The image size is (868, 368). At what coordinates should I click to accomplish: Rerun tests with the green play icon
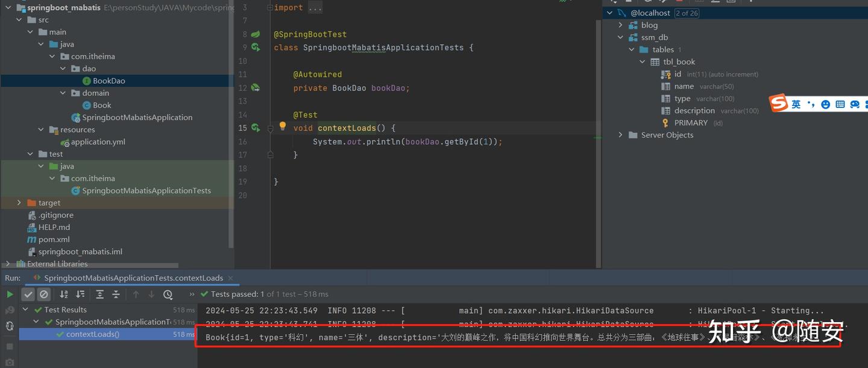(x=10, y=294)
